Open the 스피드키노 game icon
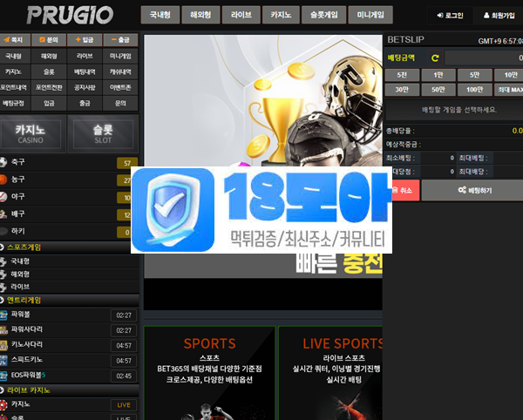This screenshot has width=523, height=420. [x=3, y=361]
